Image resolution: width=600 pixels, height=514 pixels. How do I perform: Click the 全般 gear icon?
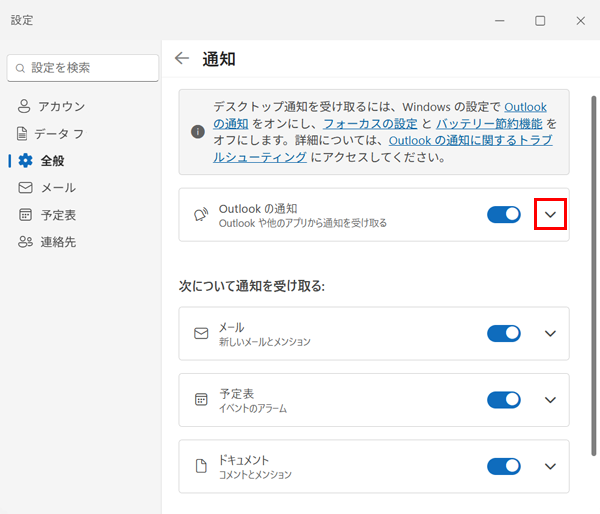(x=26, y=160)
